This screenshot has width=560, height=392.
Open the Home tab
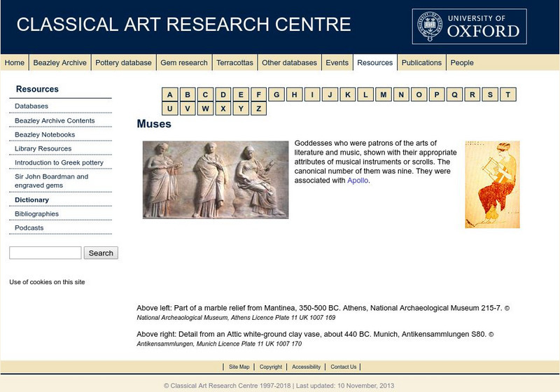tap(14, 62)
